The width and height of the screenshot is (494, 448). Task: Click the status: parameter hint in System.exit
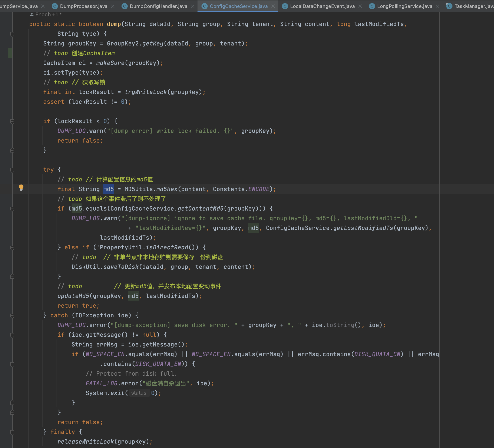coord(139,393)
